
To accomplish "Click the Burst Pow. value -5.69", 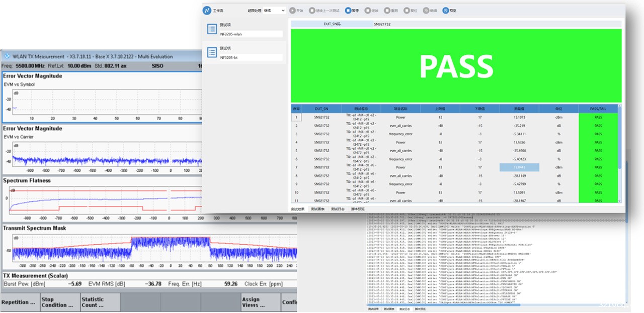I will pyautogui.click(x=75, y=284).
